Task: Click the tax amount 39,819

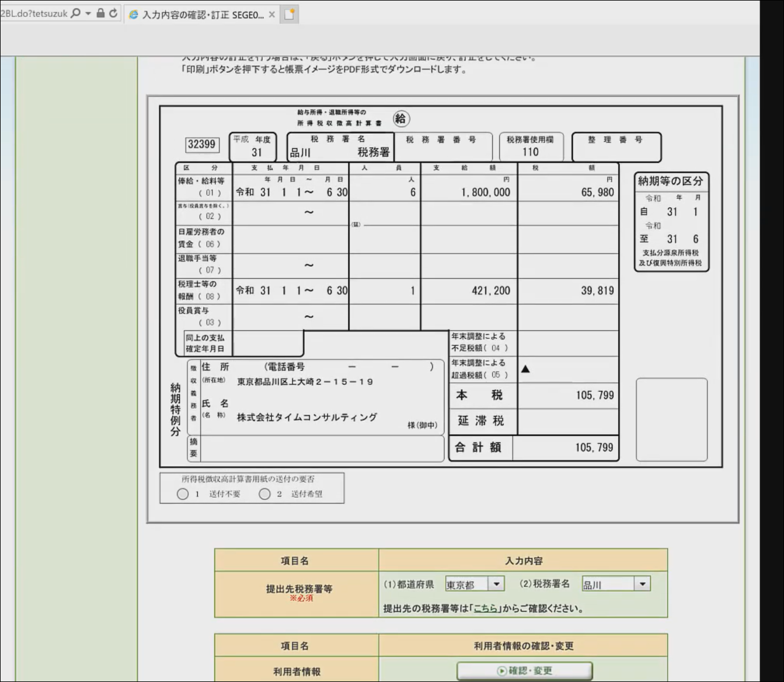Action: click(597, 290)
